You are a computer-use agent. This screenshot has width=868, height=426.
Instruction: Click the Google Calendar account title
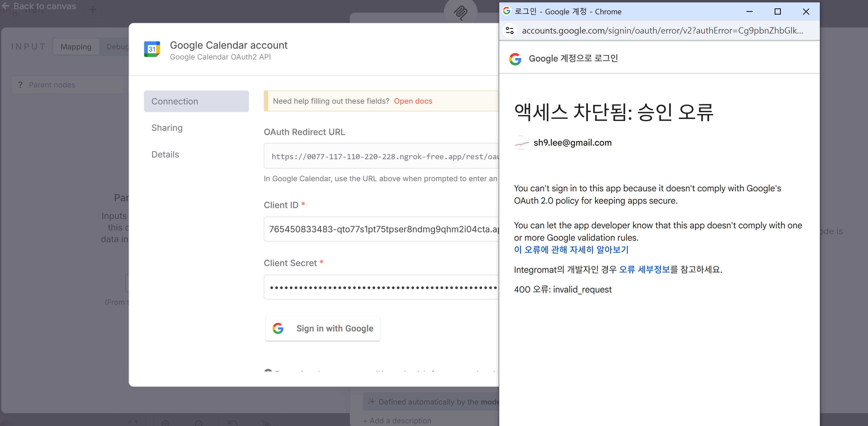click(x=228, y=45)
